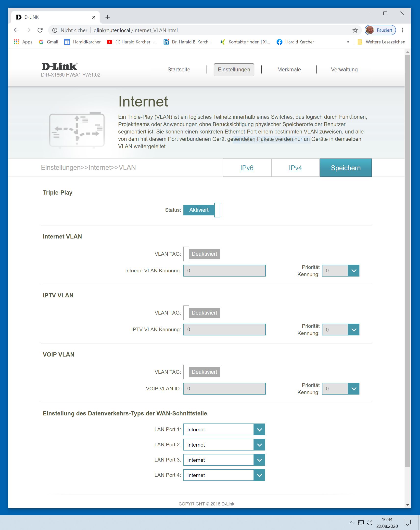Screen dimensions: 420x530
Task: Click the site info icon beside Nicht sicher
Action: click(55, 30)
